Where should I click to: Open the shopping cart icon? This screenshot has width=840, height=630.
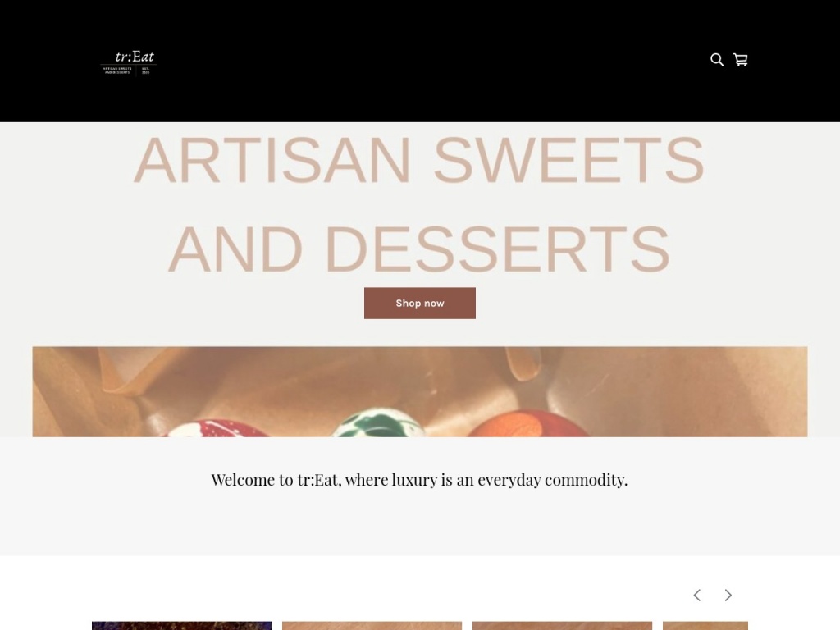[741, 59]
